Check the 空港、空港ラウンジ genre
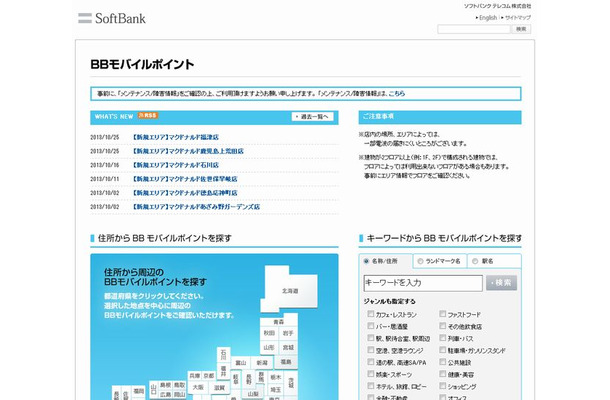The image size is (610, 400). coord(370,350)
